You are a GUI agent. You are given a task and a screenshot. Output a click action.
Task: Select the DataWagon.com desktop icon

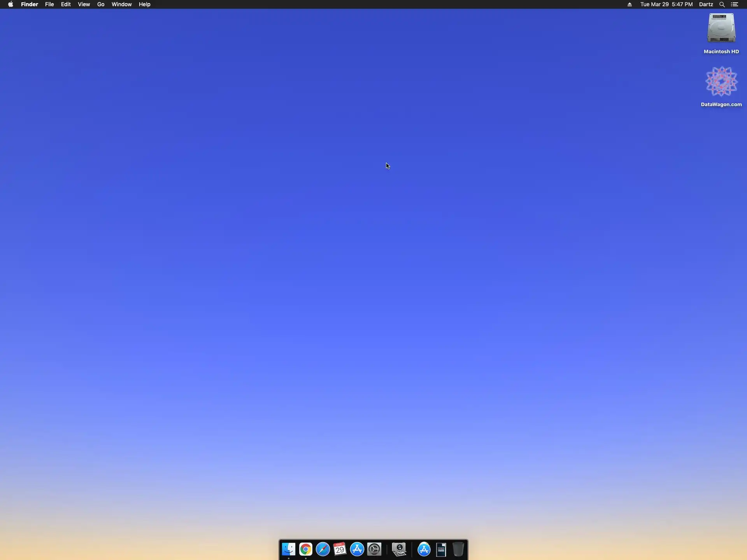coord(721,82)
